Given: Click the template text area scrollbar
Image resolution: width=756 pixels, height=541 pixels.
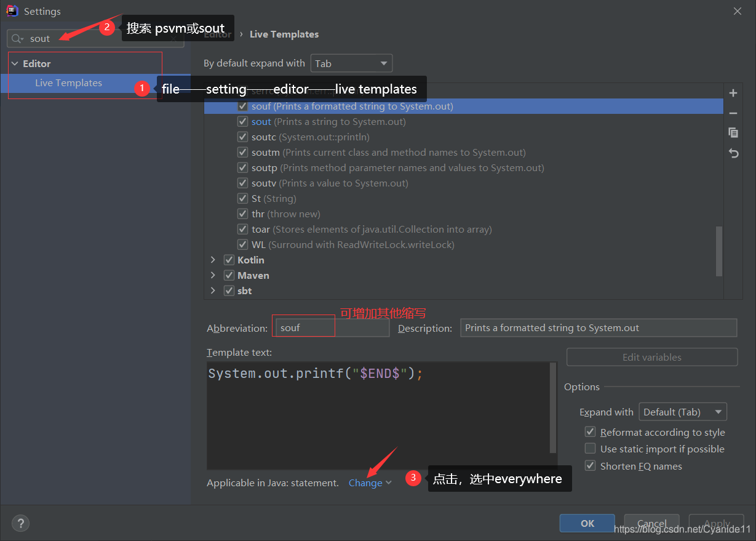Looking at the screenshot, I should pos(553,407).
